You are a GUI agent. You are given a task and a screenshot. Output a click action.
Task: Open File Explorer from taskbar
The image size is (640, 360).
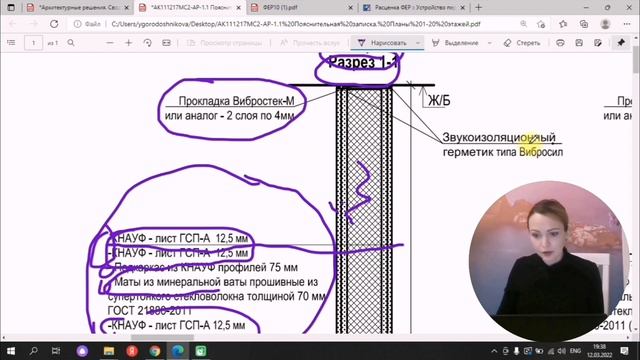point(109,351)
